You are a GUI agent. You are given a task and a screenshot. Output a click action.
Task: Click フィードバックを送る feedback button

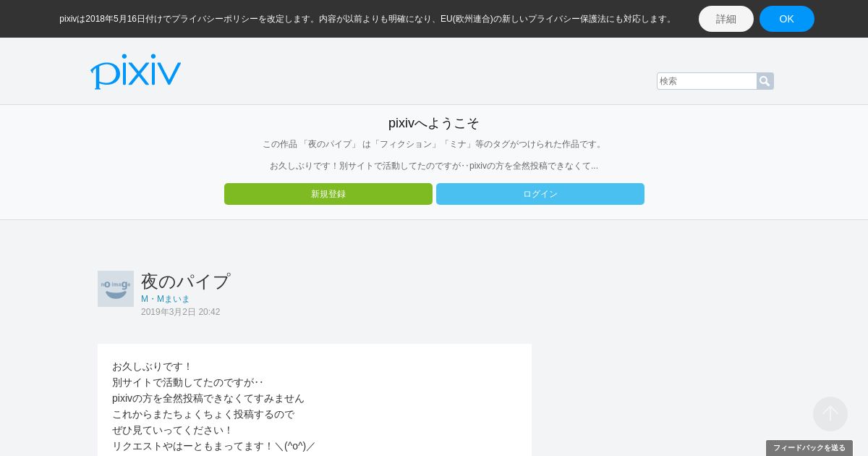click(809, 448)
